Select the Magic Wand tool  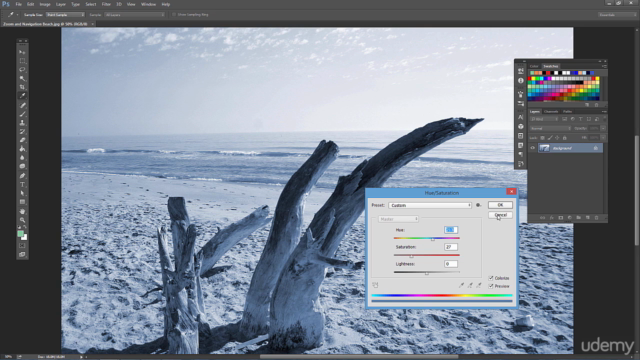[x=22, y=78]
